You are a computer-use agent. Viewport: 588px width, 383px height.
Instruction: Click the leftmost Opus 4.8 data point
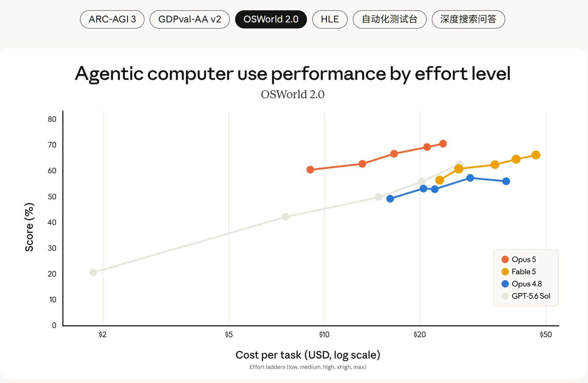pos(390,199)
